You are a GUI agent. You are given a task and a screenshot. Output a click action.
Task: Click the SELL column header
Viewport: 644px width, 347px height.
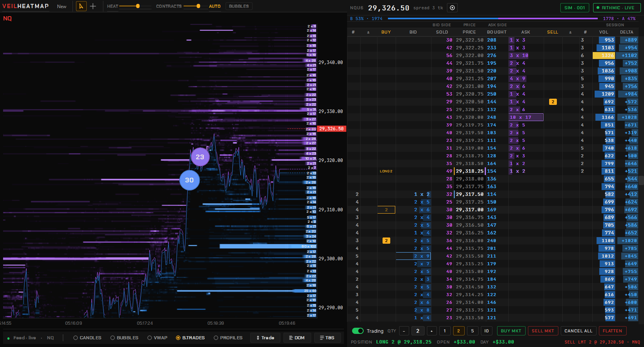pyautogui.click(x=553, y=32)
